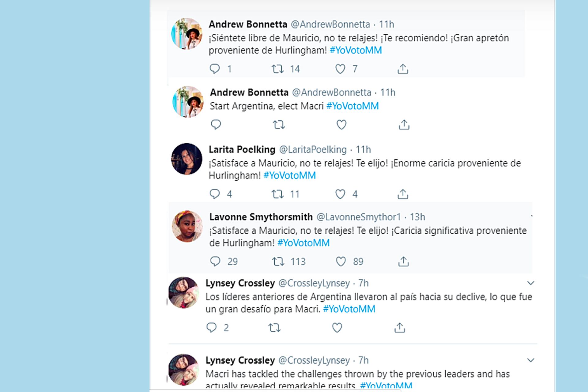
Task: Like Lynsey Crossley's tweet about previous leaders
Action: pyautogui.click(x=336, y=328)
